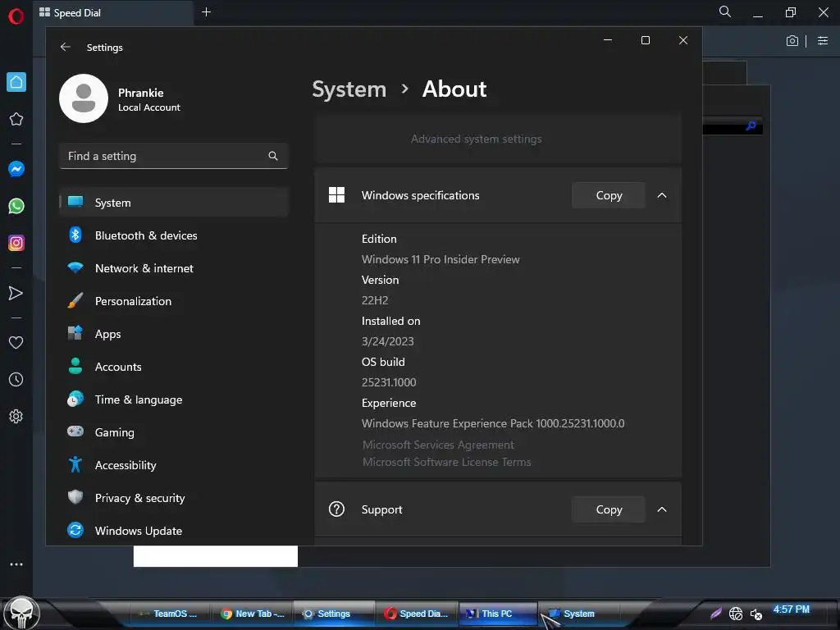Click the skull start button on taskbar
Image resolution: width=840 pixels, height=630 pixels.
(22, 613)
